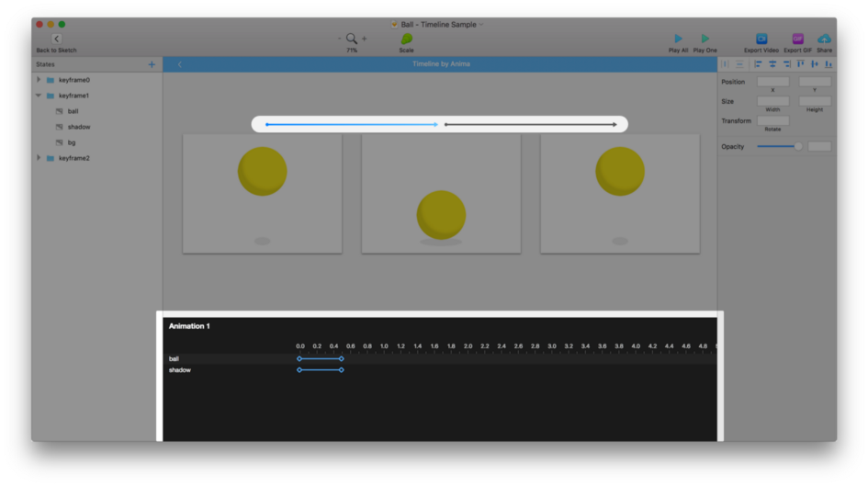Expand the keyframe2 folder
This screenshot has width=868, height=486.
point(39,158)
